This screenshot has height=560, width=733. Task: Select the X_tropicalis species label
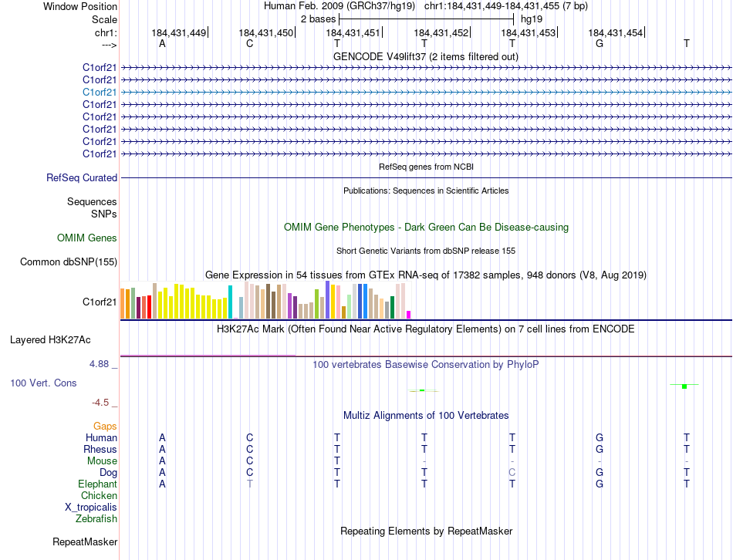coord(91,508)
